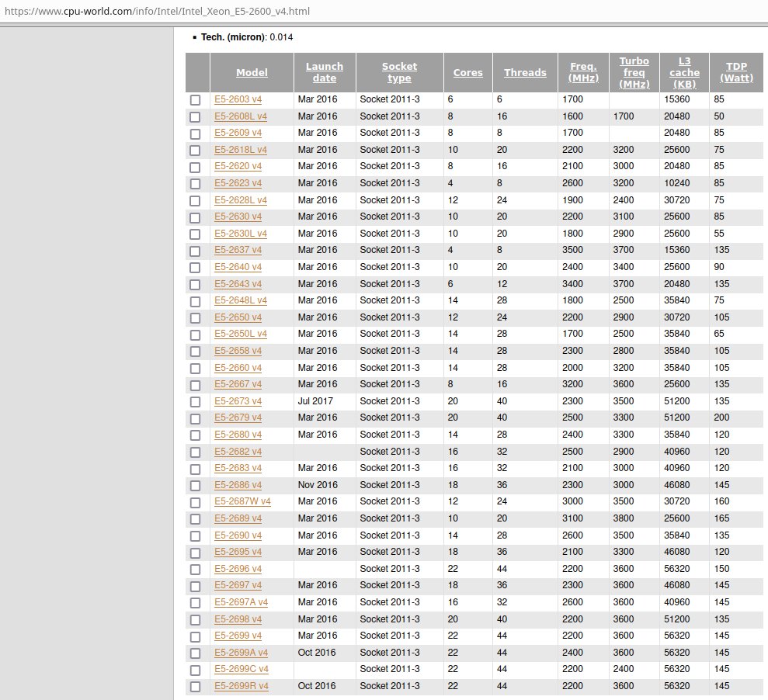The width and height of the screenshot is (768, 700).
Task: Sort by Threads column header
Action: pyautogui.click(x=525, y=72)
